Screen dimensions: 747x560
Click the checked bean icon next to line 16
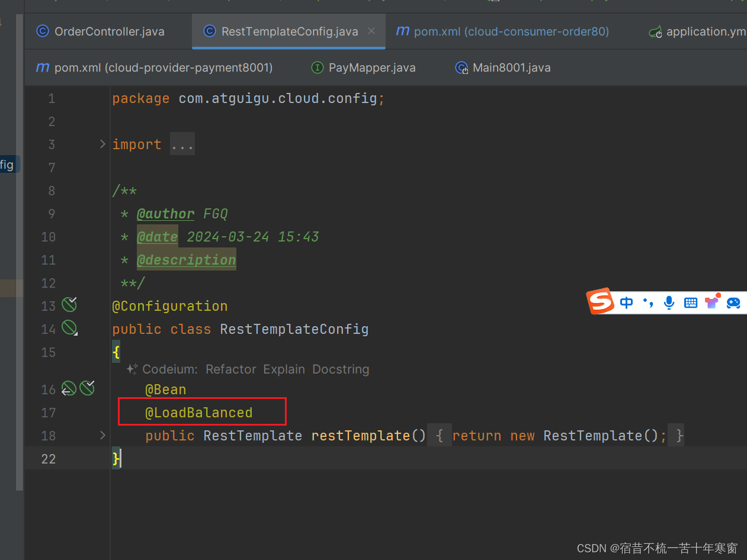87,387
